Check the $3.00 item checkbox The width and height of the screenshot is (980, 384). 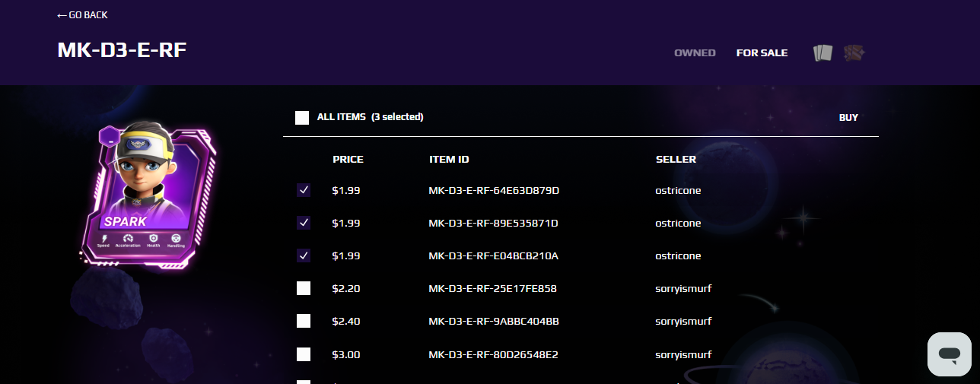coord(304,354)
